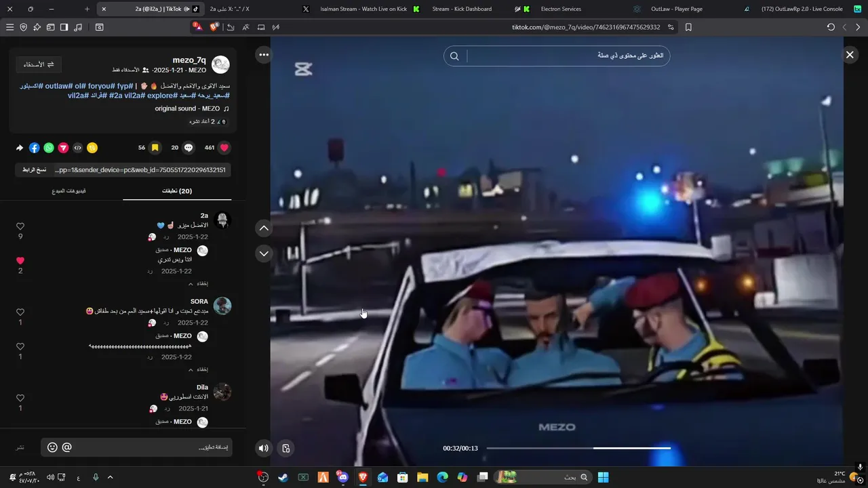Click the search magnifier icon in the video search bar
This screenshot has height=488, width=868.
(x=454, y=56)
